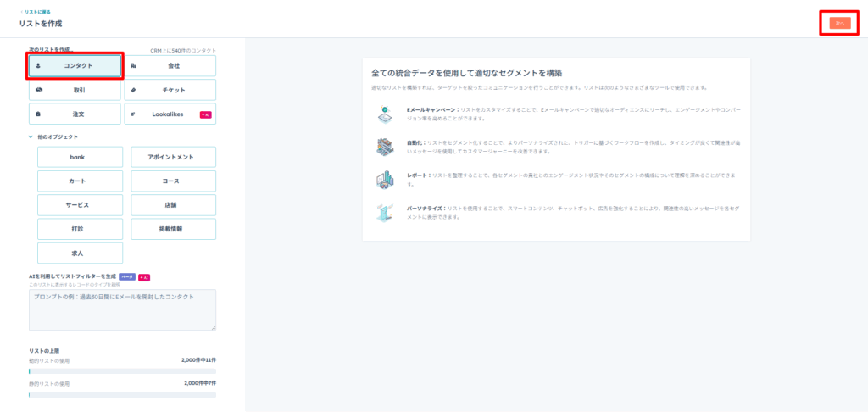Click the リストの上限 heading
The image size is (868, 412).
[x=44, y=350]
